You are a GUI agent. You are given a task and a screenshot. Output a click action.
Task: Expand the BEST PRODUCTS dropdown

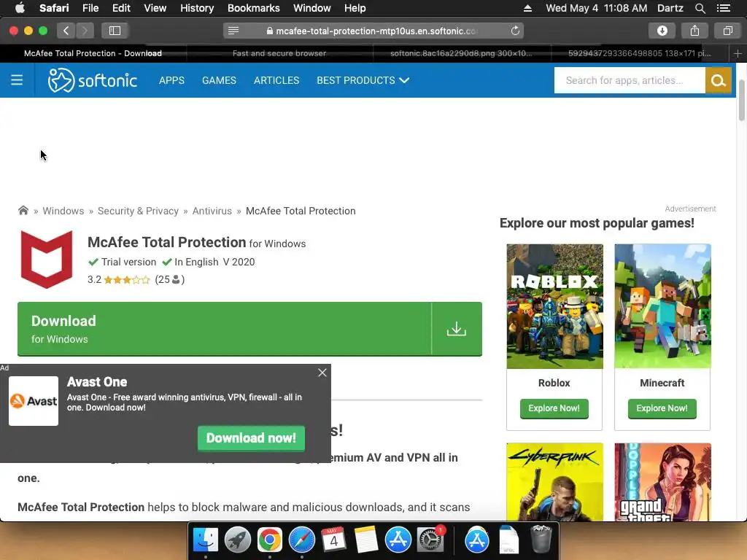click(x=363, y=80)
